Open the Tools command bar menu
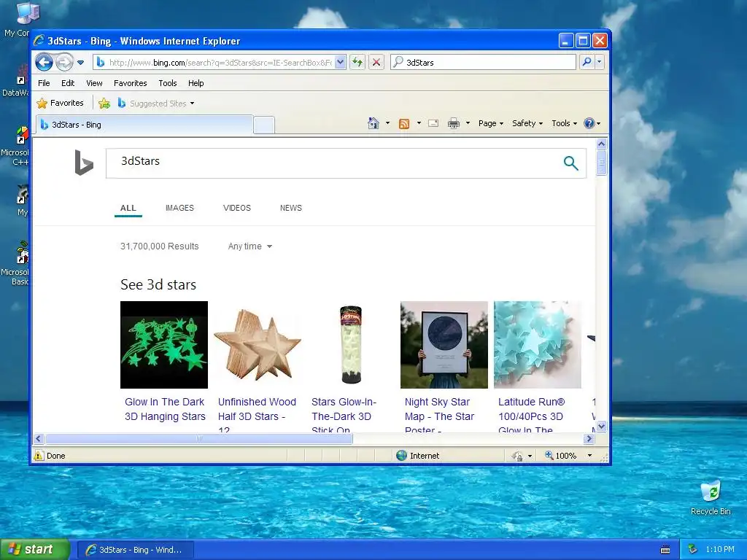The image size is (747, 560). (x=564, y=123)
